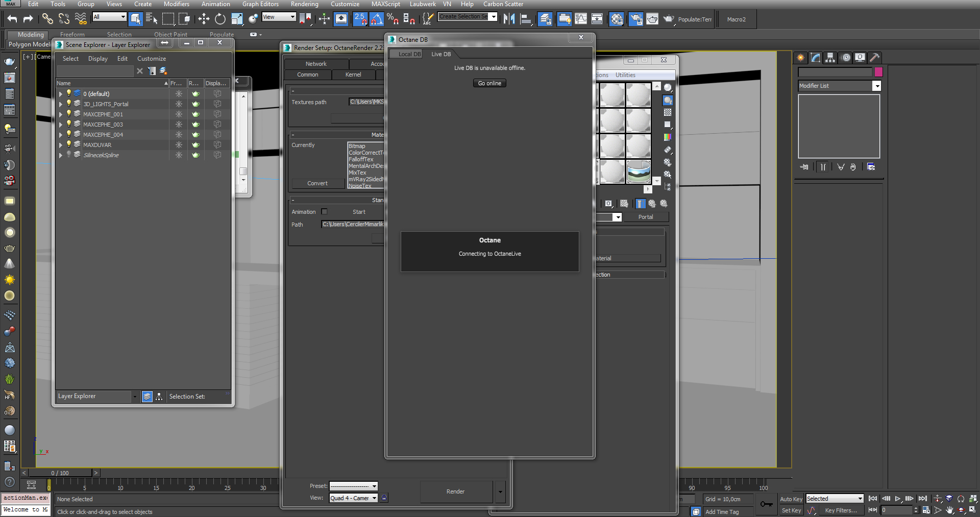Viewport: 980px width, 517px height.
Task: Open the Modifier List dropdown
Action: 877,86
